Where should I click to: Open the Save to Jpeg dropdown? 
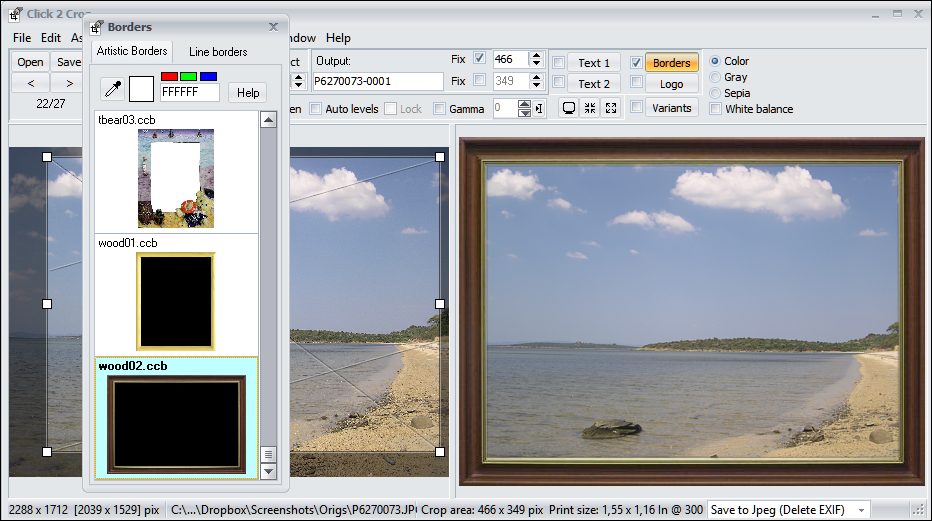point(861,510)
